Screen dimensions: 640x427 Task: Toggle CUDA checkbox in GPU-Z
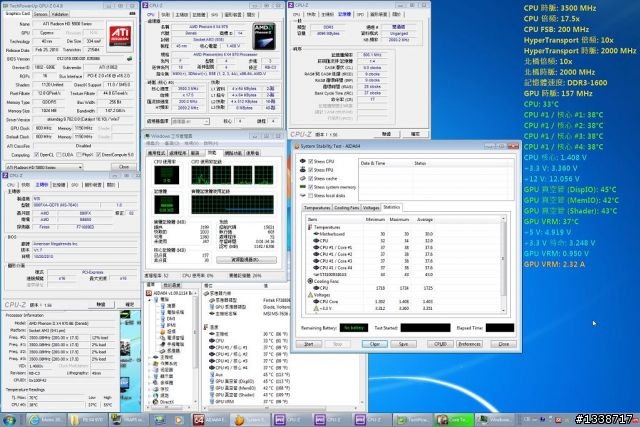coord(58,155)
